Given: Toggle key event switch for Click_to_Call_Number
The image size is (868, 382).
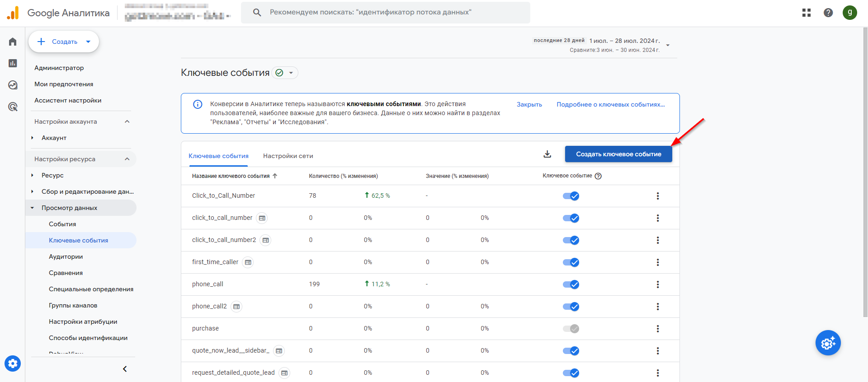Looking at the screenshot, I should [x=571, y=196].
